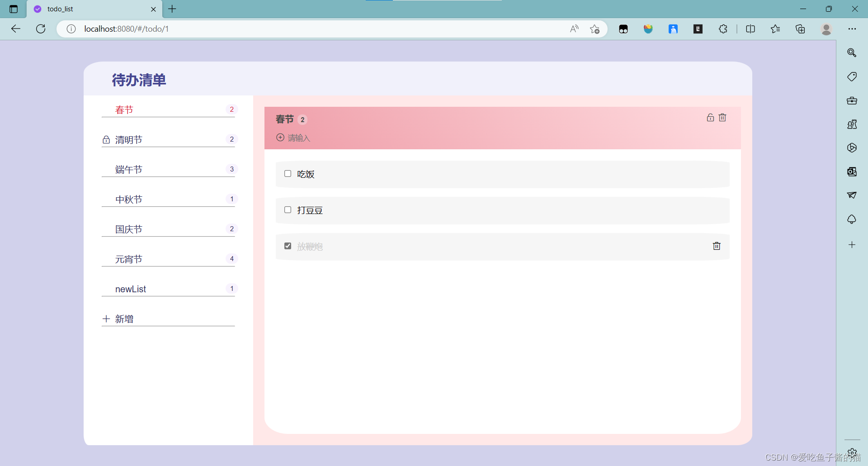Open Settings and more ellipsis menu
The image size is (868, 466).
(x=852, y=29)
